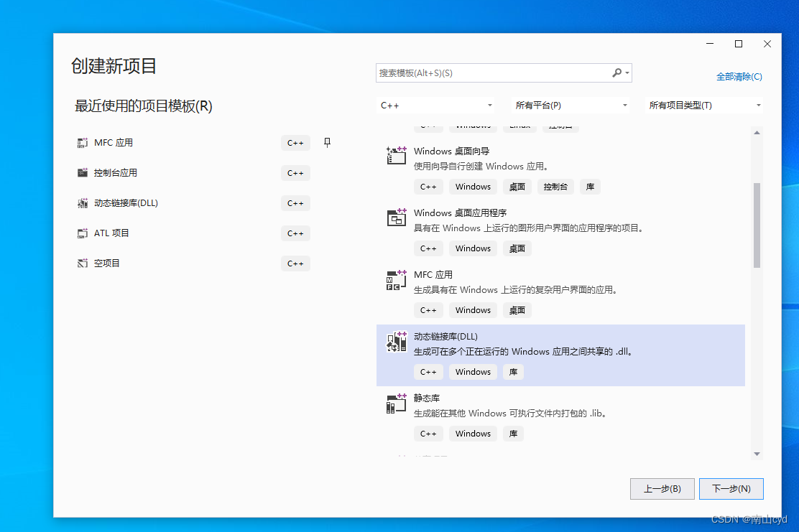Screen dimensions: 799x532
Task: Click the MFC 应用 icon in recent templates
Action: click(82, 143)
